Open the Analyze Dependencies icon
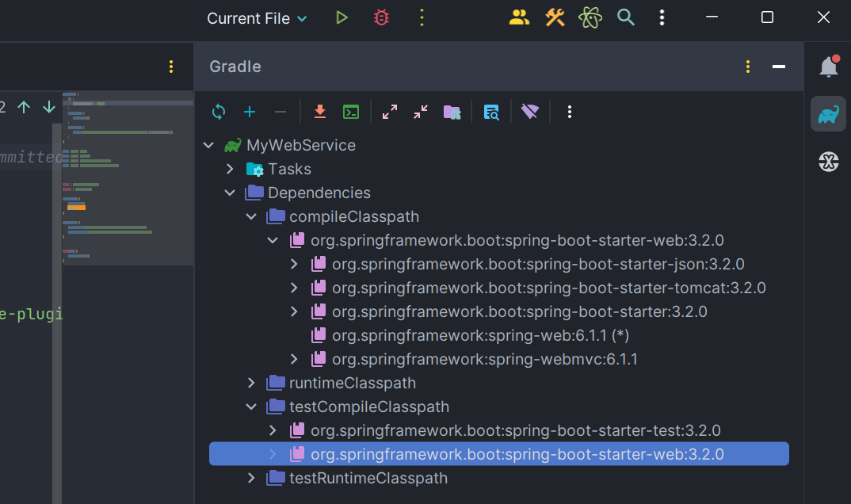Image resolution: width=851 pixels, height=504 pixels. (491, 112)
